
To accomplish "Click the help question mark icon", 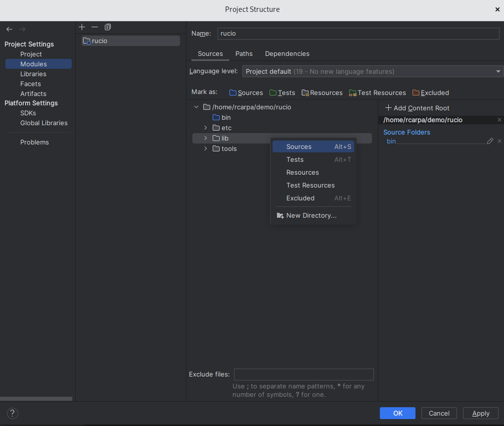I will (13, 413).
